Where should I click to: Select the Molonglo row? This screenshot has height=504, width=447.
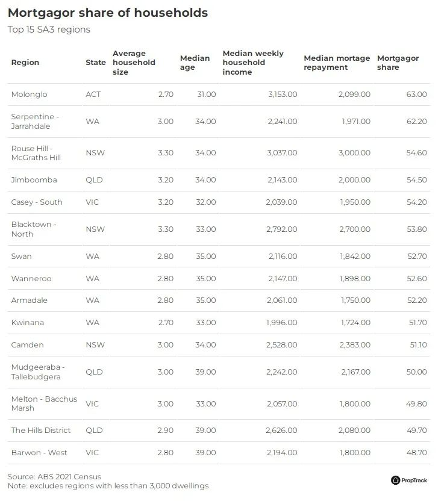tap(219, 95)
